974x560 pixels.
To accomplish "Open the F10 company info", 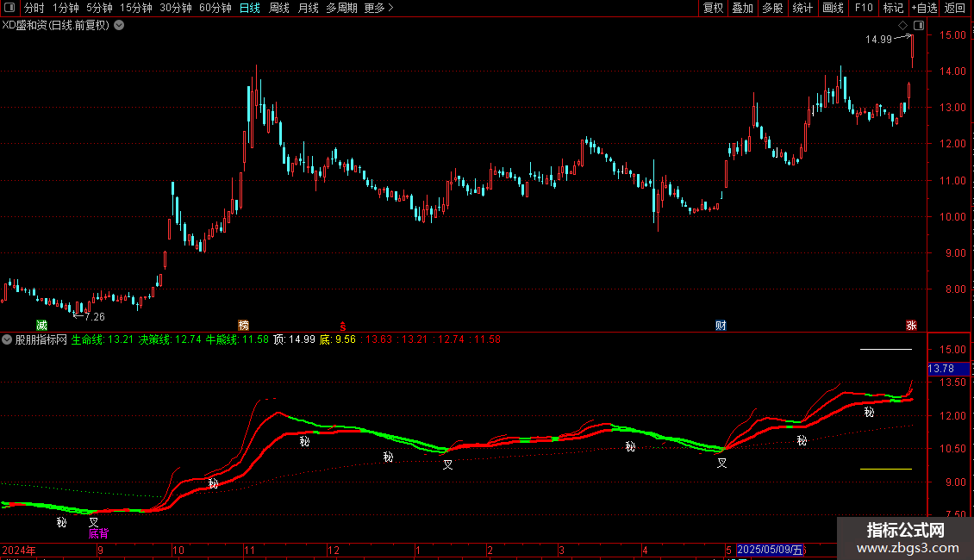I will coord(864,8).
